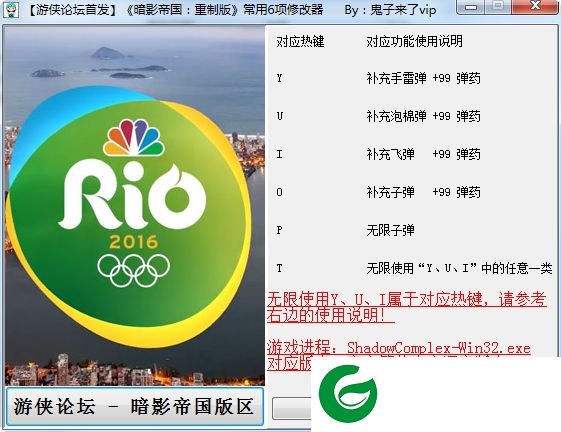The image size is (561, 432).
Task: Minimize the trainer window
Action: click(471, 6)
